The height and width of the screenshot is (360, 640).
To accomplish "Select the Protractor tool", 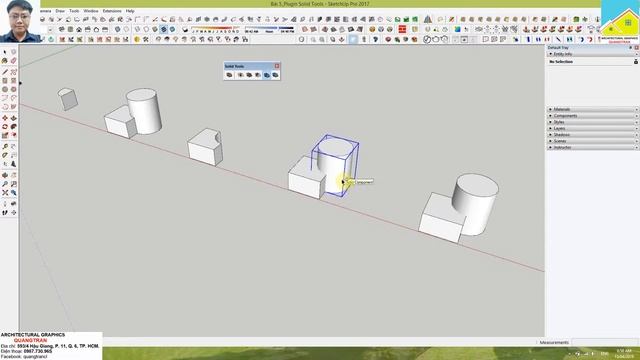I will click(5, 155).
